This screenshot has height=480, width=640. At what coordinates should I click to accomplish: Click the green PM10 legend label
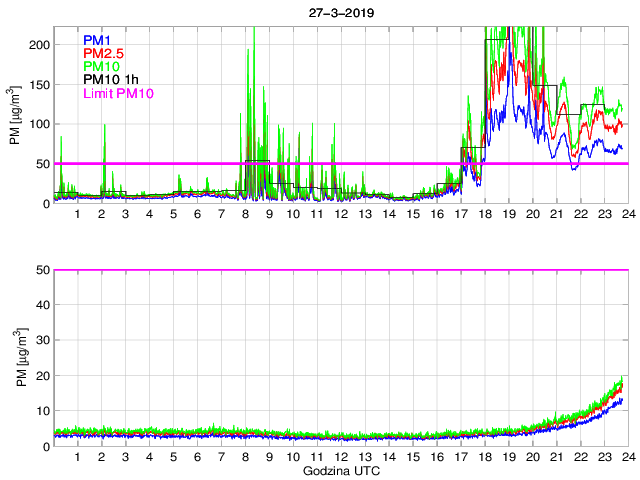(100, 67)
